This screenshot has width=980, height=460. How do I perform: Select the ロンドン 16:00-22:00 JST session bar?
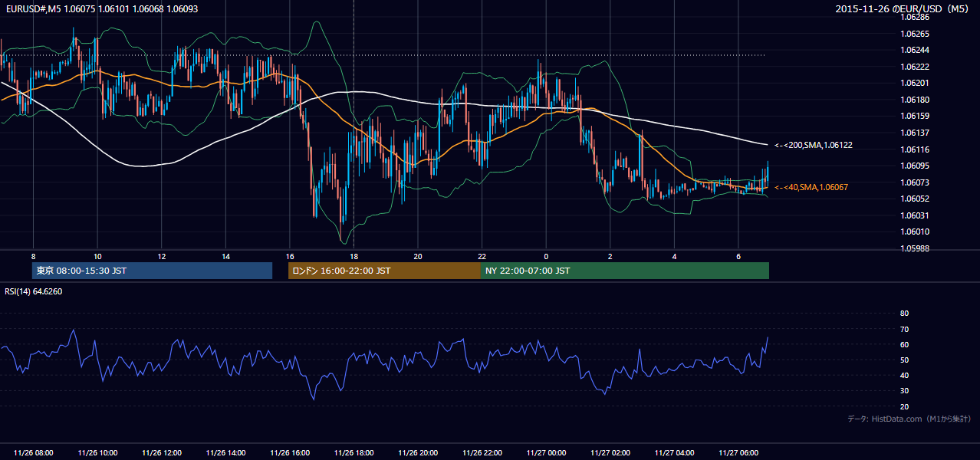click(384, 271)
